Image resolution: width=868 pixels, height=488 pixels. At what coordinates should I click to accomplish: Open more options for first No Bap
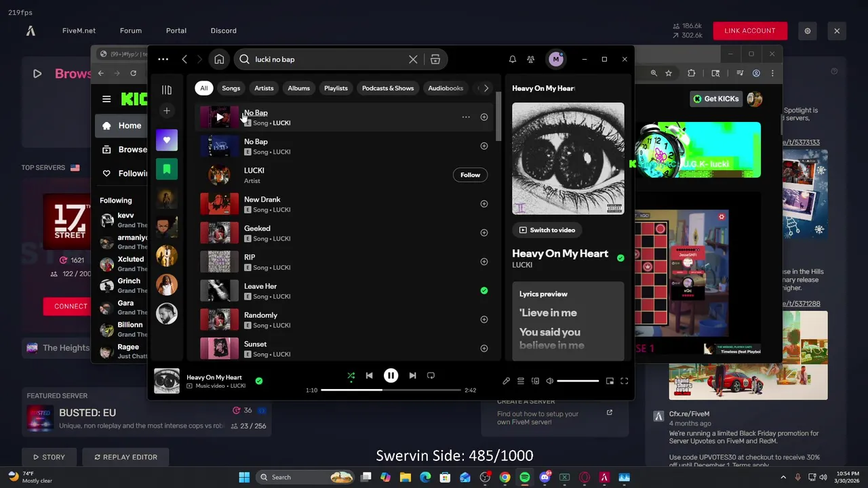[466, 117]
